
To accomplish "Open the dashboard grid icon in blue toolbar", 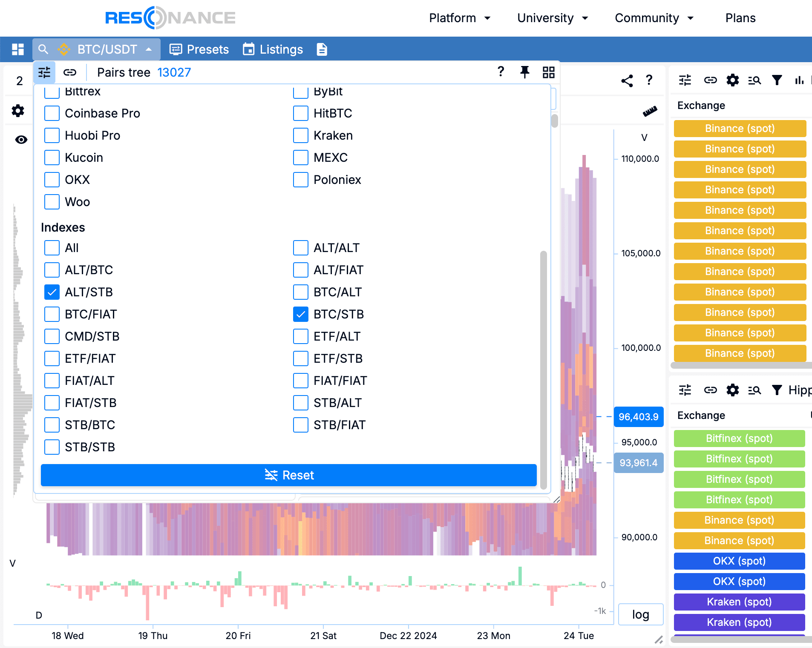I will pos(18,49).
